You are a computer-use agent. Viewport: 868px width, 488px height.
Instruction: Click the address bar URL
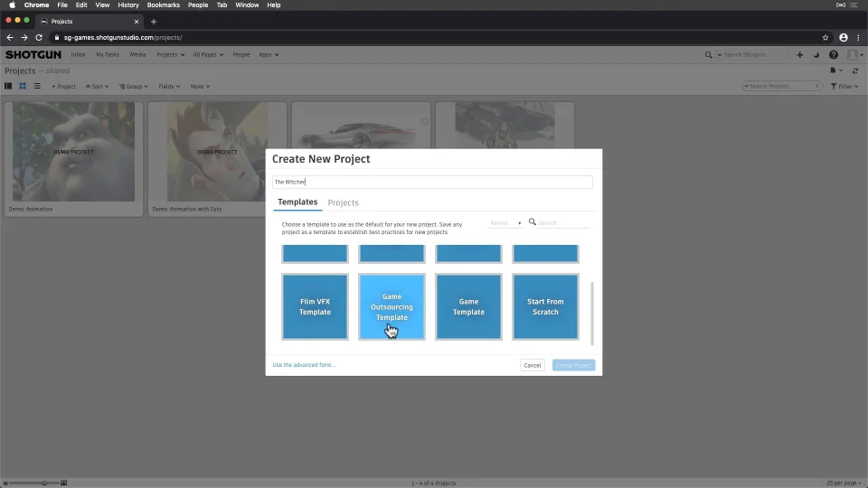pos(123,38)
